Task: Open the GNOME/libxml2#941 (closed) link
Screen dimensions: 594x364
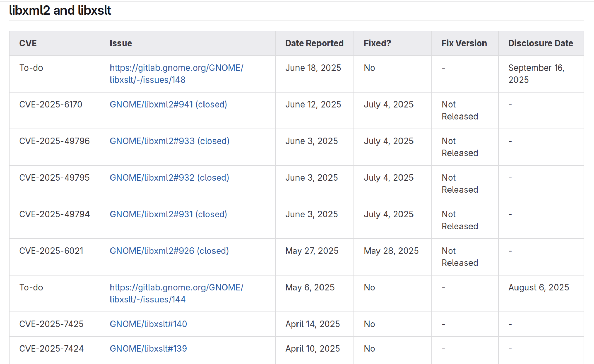Action: 168,105
